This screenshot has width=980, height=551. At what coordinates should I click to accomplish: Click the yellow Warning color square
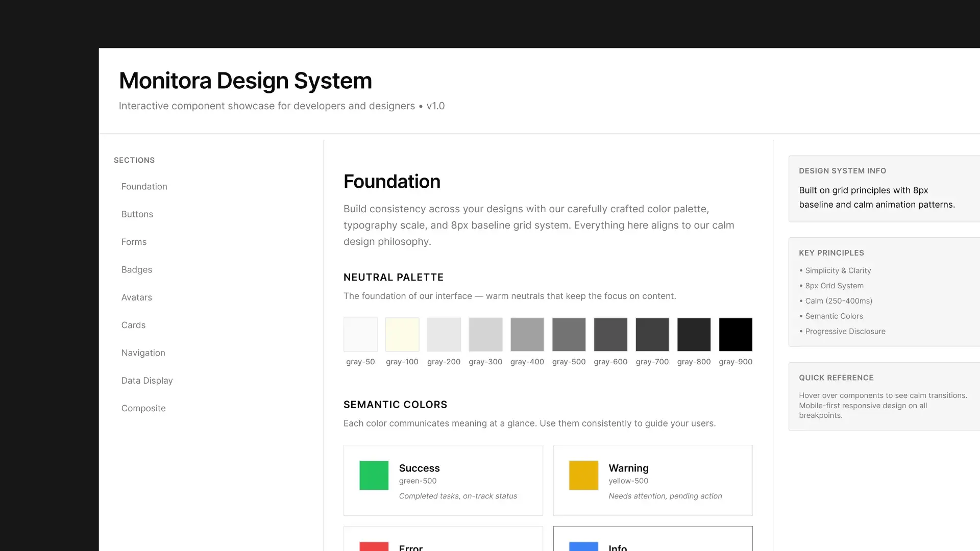(583, 475)
